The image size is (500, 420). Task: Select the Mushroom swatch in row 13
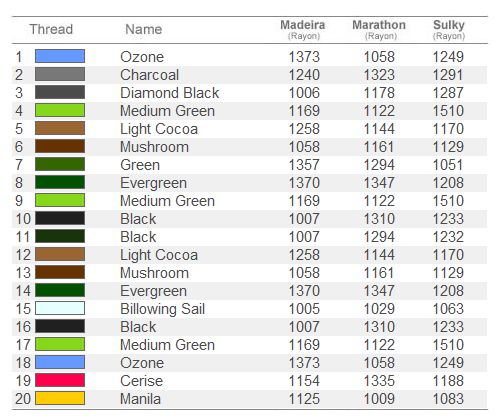tap(60, 272)
